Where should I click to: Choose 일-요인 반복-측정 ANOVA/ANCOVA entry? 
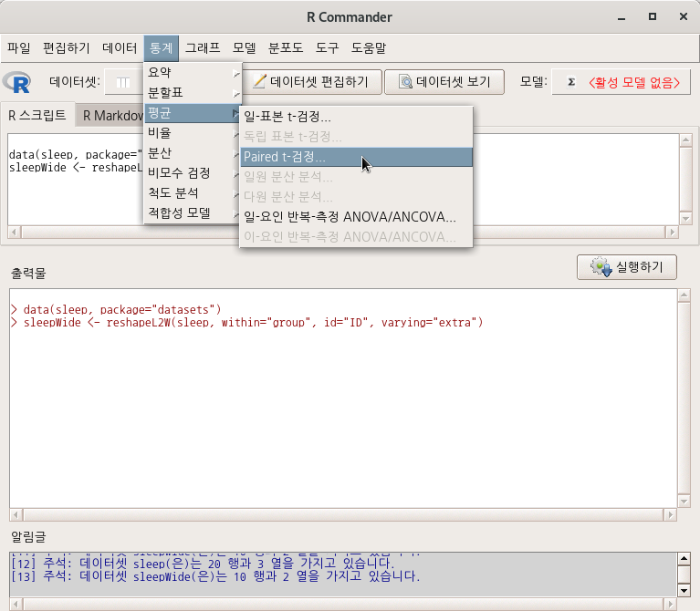(356, 217)
